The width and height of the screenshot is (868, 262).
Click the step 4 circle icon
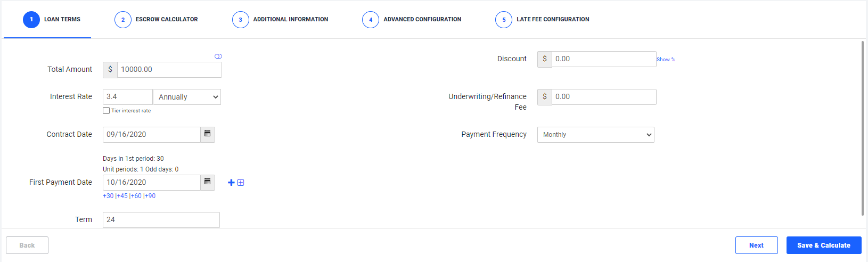pos(371,20)
